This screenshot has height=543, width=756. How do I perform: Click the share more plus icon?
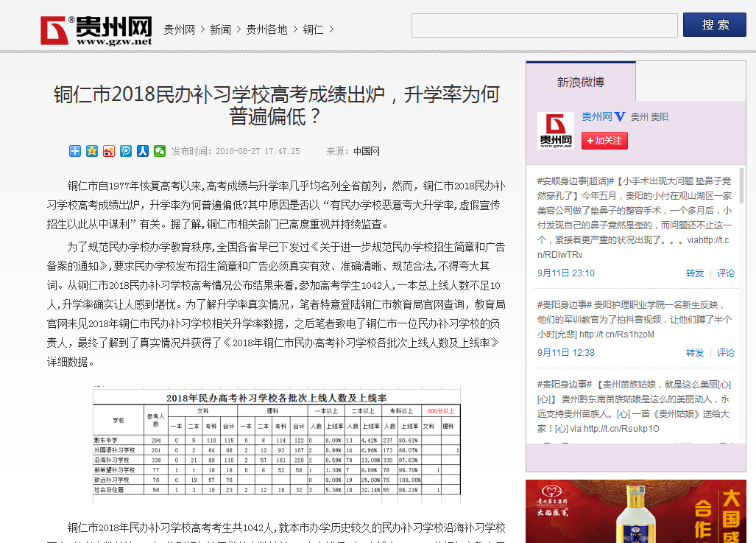pyautogui.click(x=75, y=151)
